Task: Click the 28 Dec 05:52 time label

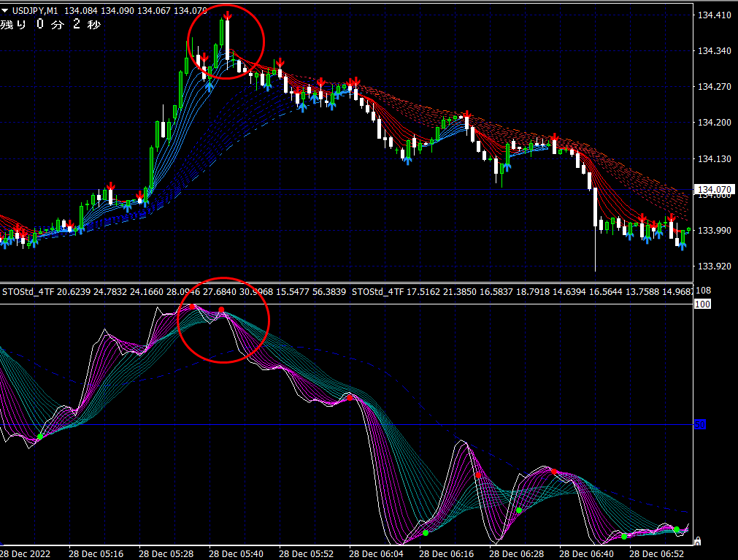Action: pos(307,553)
